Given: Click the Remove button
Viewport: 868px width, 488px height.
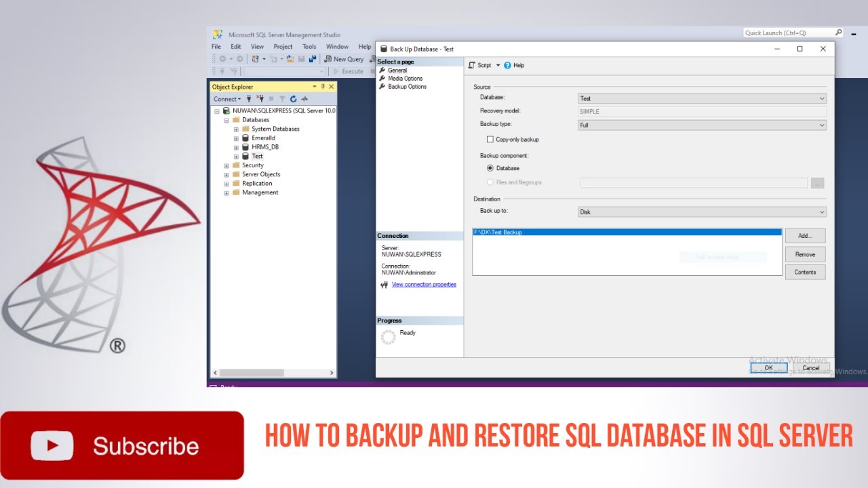Looking at the screenshot, I should [805, 254].
